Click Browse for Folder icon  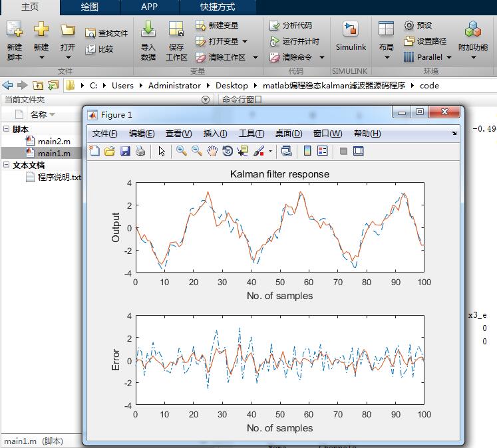[53, 85]
